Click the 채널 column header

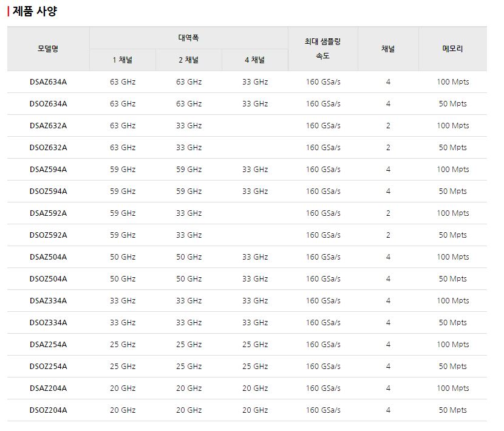388,49
